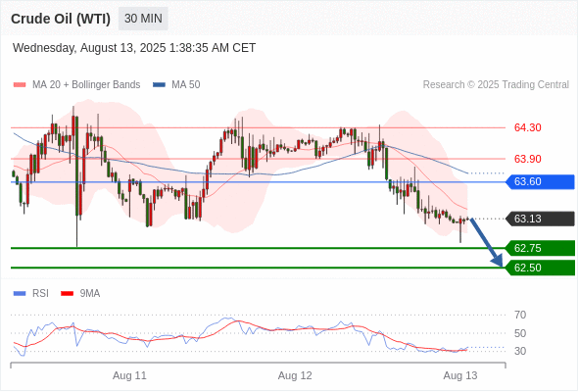Image resolution: width=578 pixels, height=392 pixels.
Task: Click the Aug 13 date axis label
Action: [460, 375]
